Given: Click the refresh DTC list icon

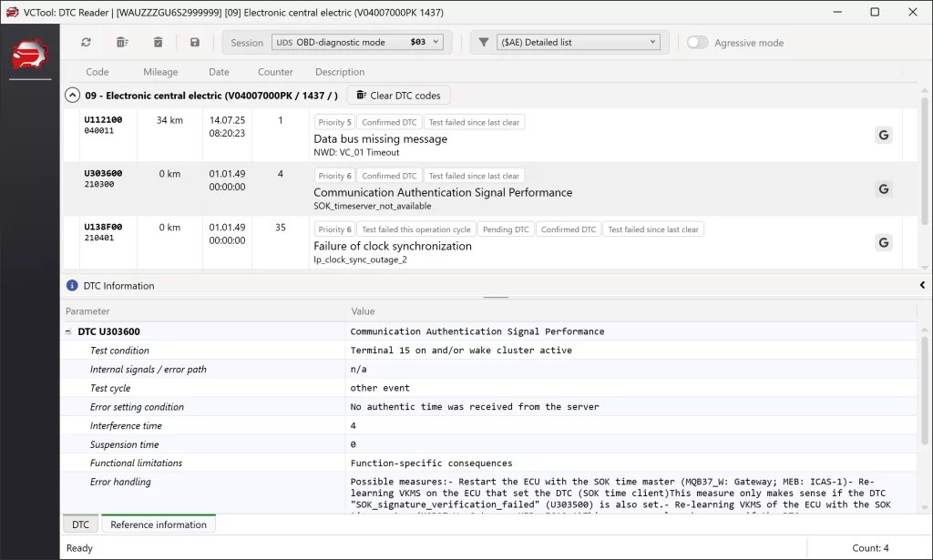Looking at the screenshot, I should pos(86,42).
